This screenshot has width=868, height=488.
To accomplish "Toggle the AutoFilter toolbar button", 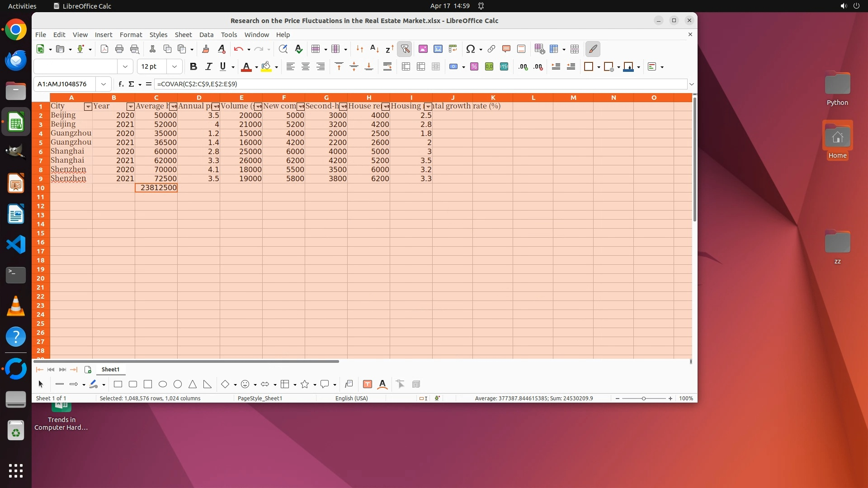I will (405, 49).
